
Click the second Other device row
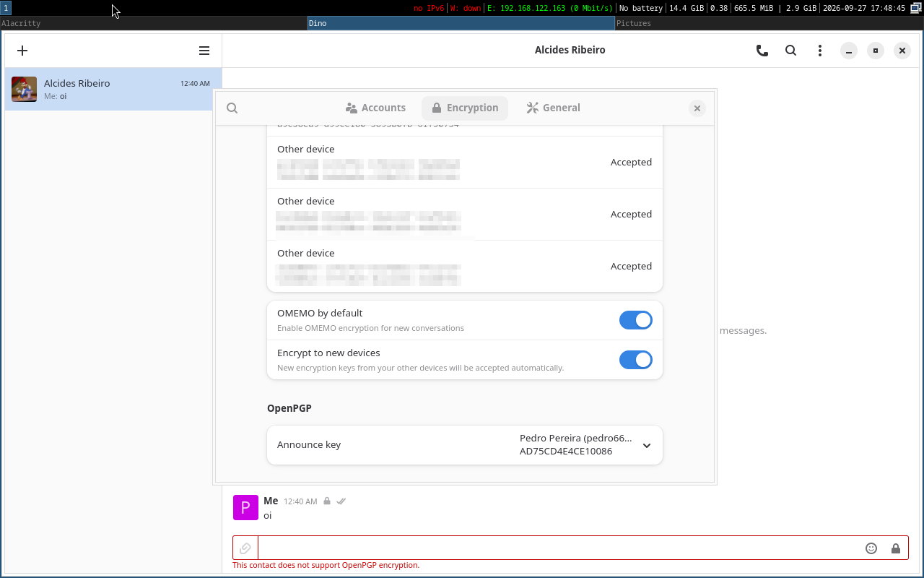465,215
